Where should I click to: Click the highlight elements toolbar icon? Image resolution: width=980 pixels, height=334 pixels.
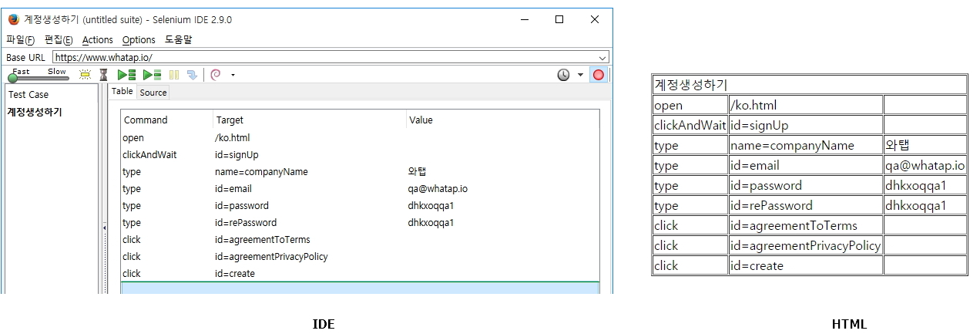coord(86,75)
